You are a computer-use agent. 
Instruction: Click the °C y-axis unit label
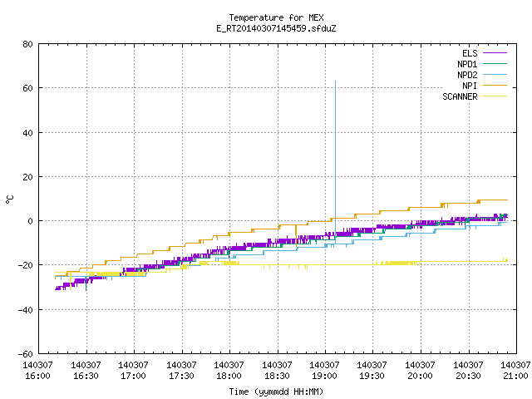pos(9,199)
